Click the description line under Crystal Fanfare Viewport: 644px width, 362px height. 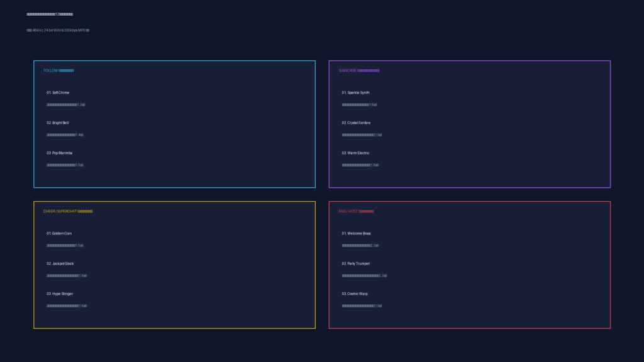point(362,135)
